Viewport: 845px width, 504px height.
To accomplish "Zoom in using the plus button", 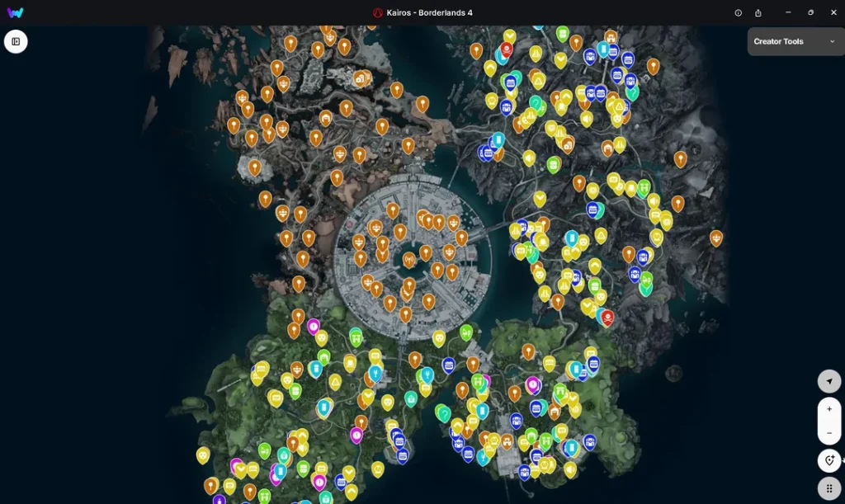I will pyautogui.click(x=828, y=408).
